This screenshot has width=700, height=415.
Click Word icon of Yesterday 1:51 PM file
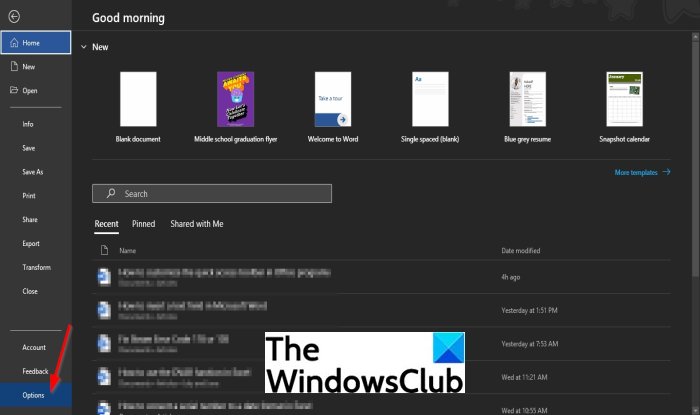pos(104,310)
